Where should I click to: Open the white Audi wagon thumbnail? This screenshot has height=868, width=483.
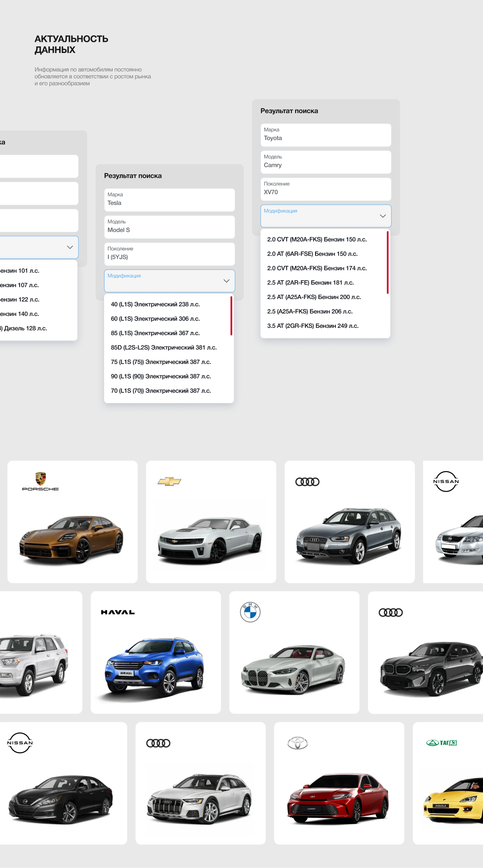[x=199, y=799]
